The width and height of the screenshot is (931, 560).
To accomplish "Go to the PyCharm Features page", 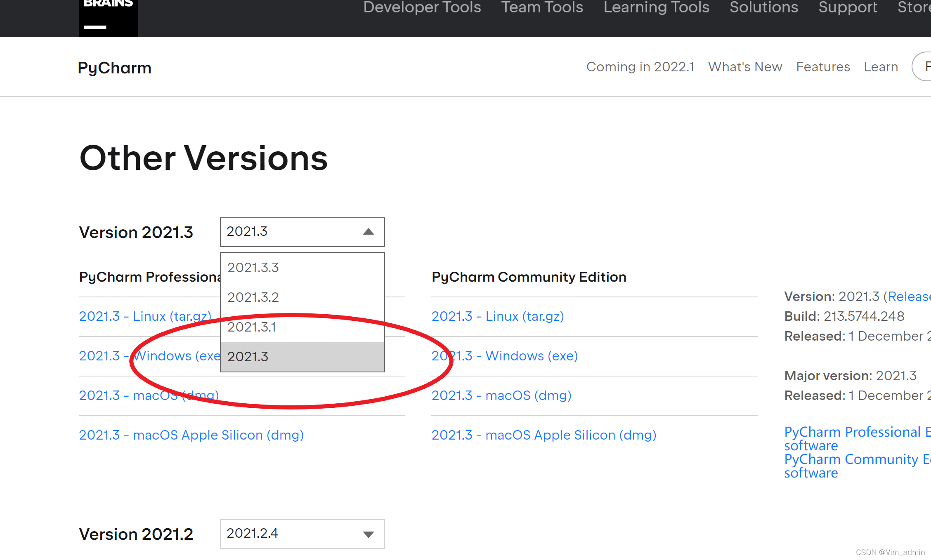I will click(x=823, y=67).
